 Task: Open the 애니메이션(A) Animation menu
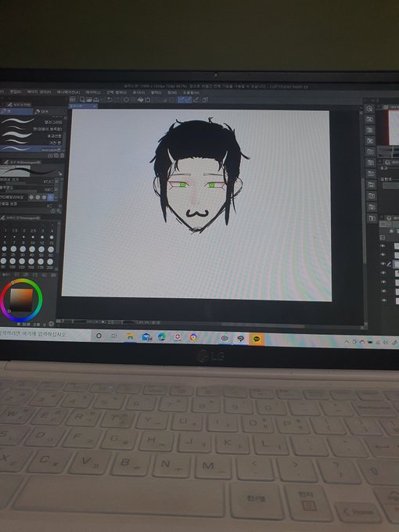(x=68, y=92)
